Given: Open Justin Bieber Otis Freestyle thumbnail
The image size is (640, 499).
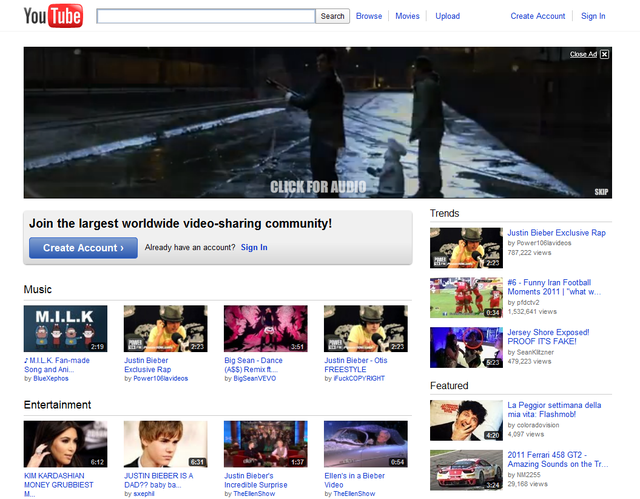Looking at the screenshot, I should click(x=365, y=329).
